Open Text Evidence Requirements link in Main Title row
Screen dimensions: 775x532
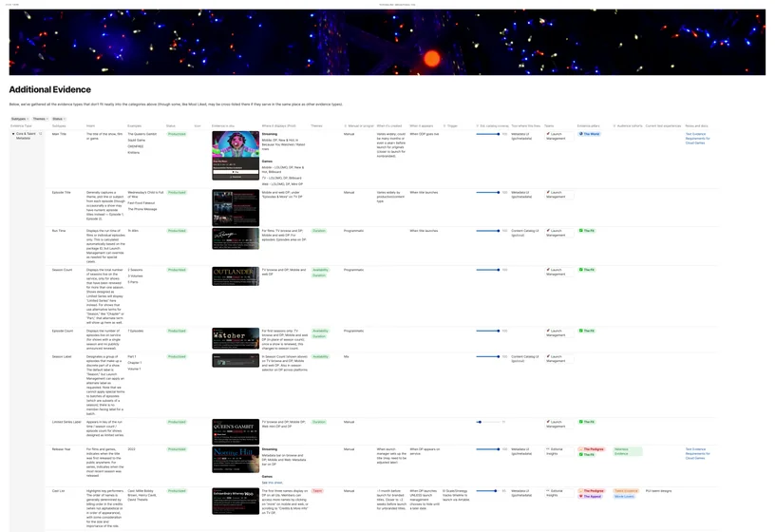pos(698,139)
